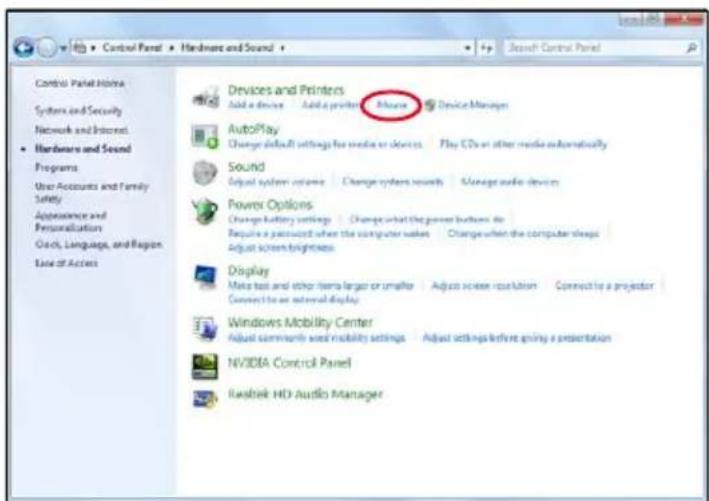Screen dimensions: 709x501
Task: Open Programs in sidebar
Action: (x=56, y=168)
